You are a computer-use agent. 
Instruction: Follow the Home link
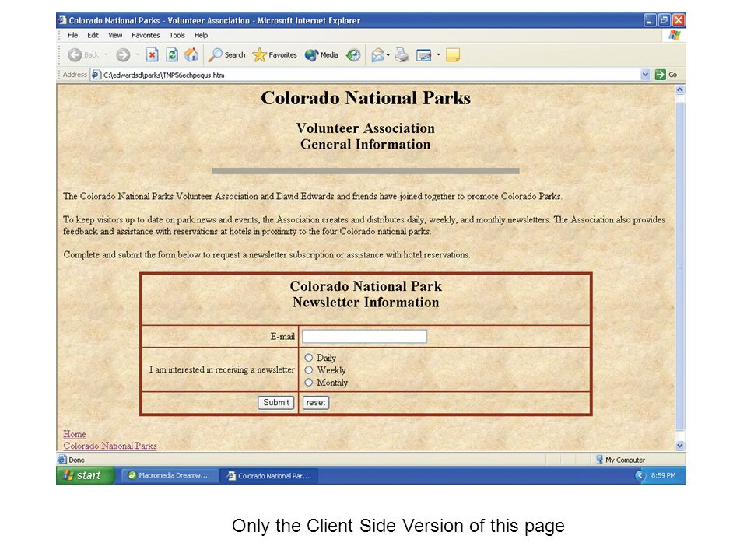(75, 434)
